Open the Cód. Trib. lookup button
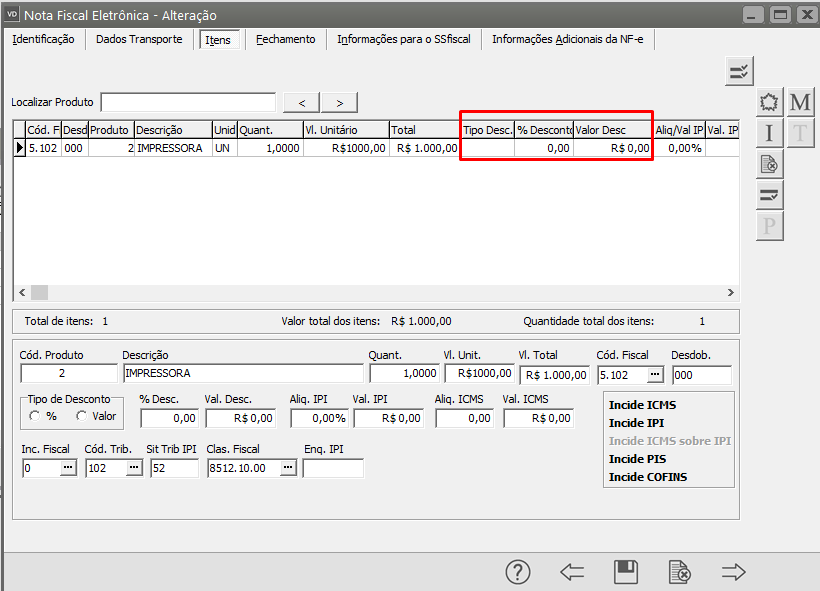Screen dimensions: 820x591 coord(133,468)
